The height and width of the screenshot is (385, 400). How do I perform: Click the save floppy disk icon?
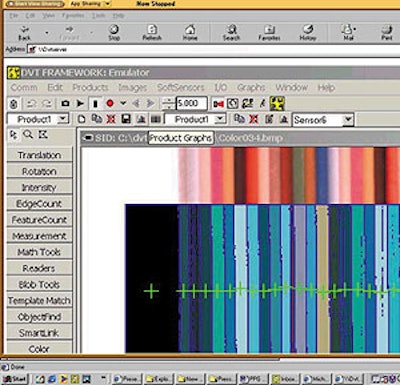tap(126, 119)
